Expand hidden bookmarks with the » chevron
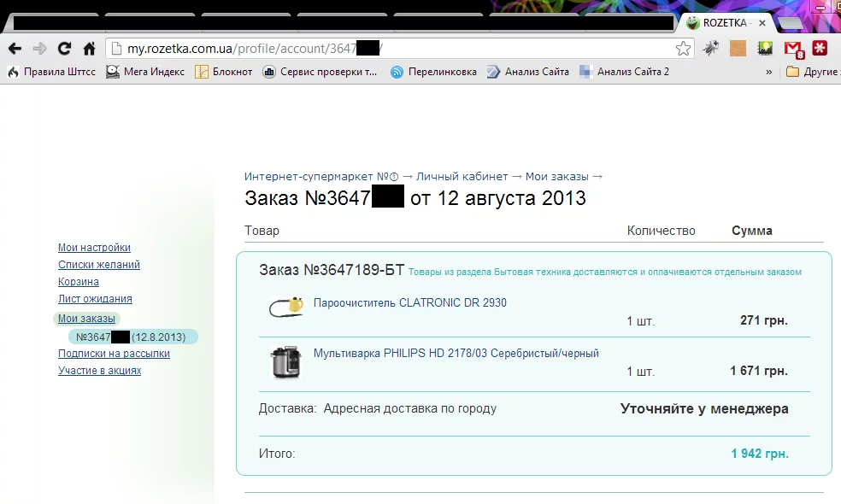Screen dimensions: 841x504 768,72
